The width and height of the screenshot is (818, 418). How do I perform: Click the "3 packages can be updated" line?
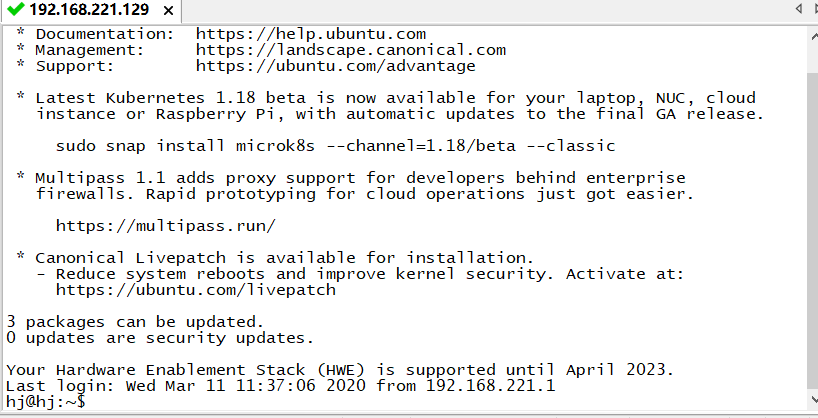pos(135,322)
